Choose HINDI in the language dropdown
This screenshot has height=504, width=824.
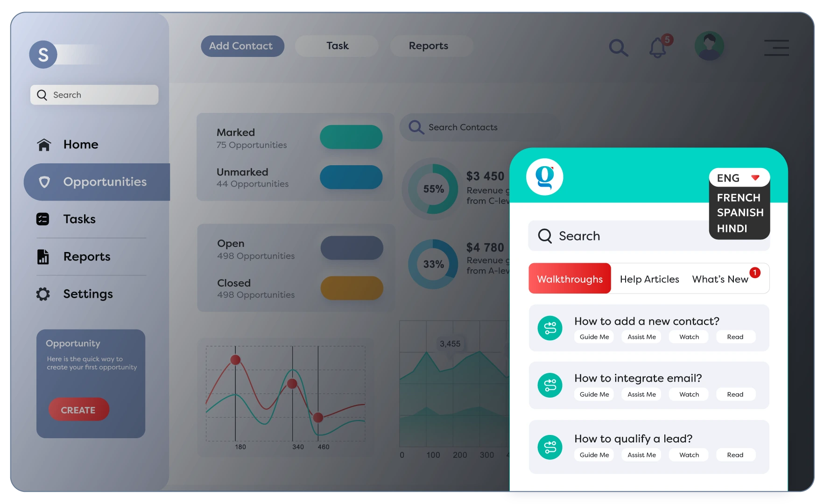[732, 228]
